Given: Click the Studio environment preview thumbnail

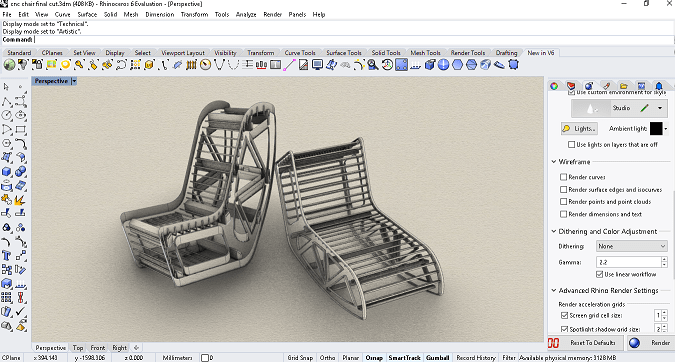Looking at the screenshot, I should (x=592, y=108).
